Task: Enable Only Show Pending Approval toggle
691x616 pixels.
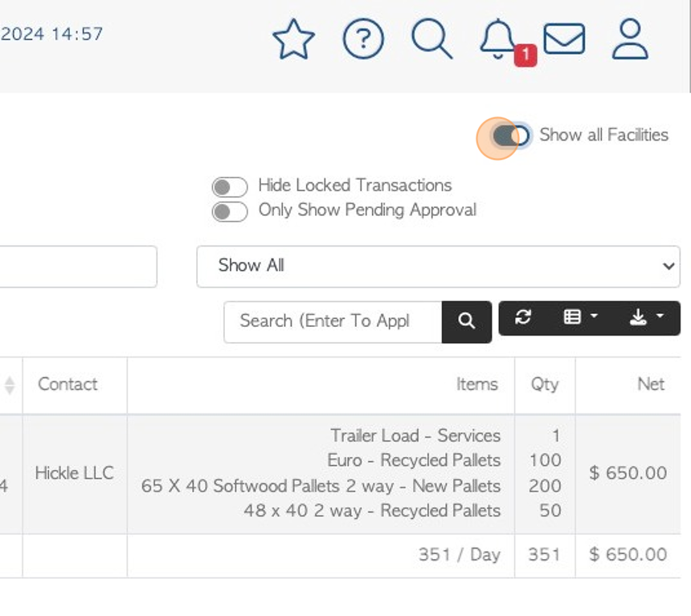Action: click(x=230, y=211)
